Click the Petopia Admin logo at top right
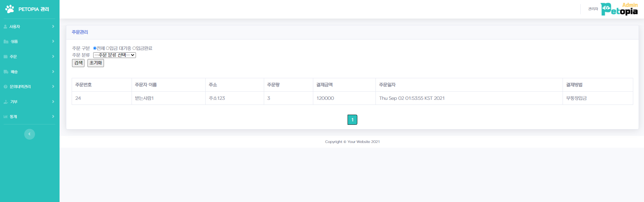Viewport: 644px width, 202px height. pyautogui.click(x=619, y=9)
